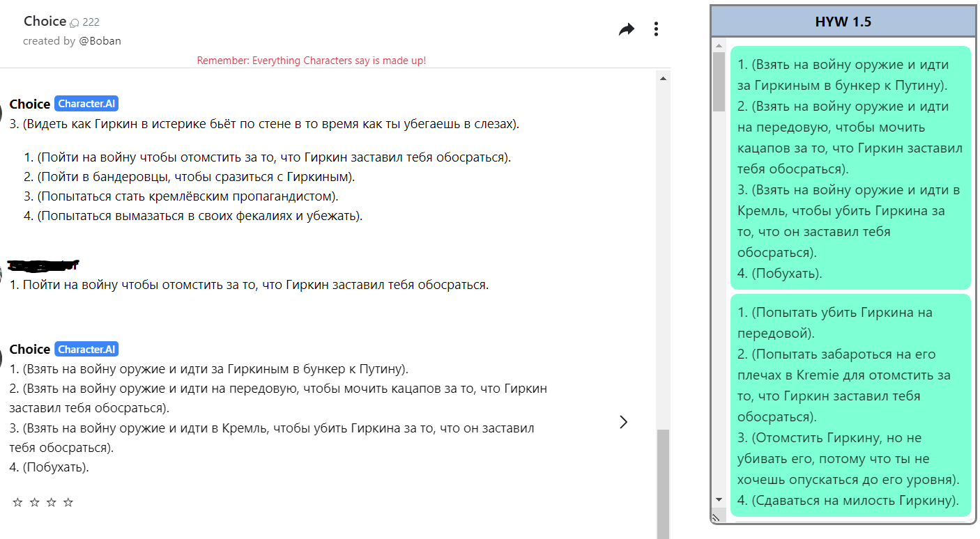980x539 pixels.
Task: Click the chat bubble icon beside 222
Action: coord(75,23)
